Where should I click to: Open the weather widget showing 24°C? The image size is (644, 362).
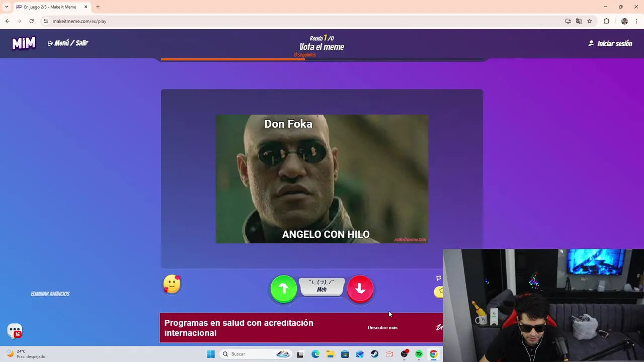[26, 354]
